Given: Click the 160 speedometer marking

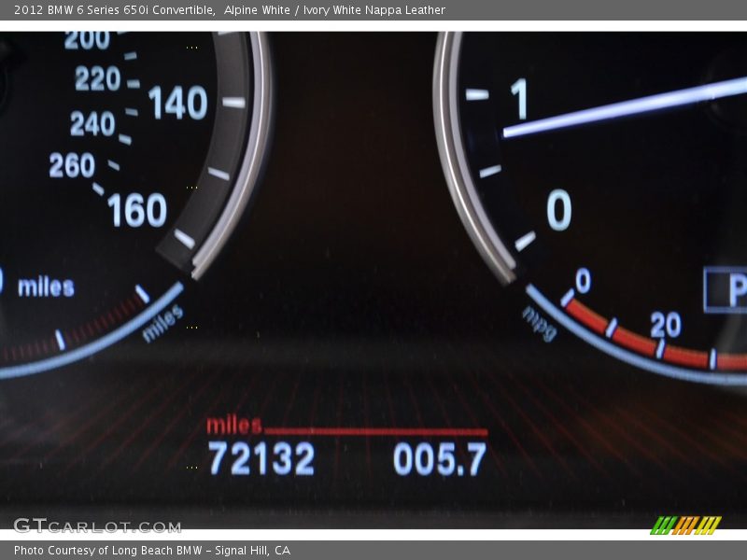Looking at the screenshot, I should tap(137, 210).
